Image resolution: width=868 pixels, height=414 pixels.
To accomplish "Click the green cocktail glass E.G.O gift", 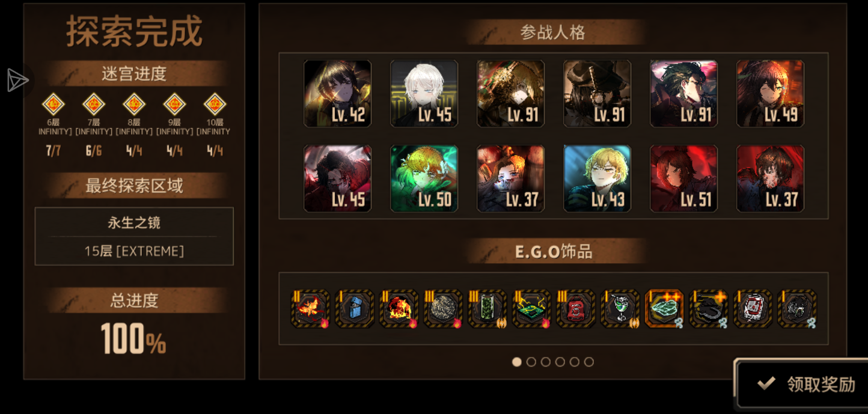I will tap(620, 309).
